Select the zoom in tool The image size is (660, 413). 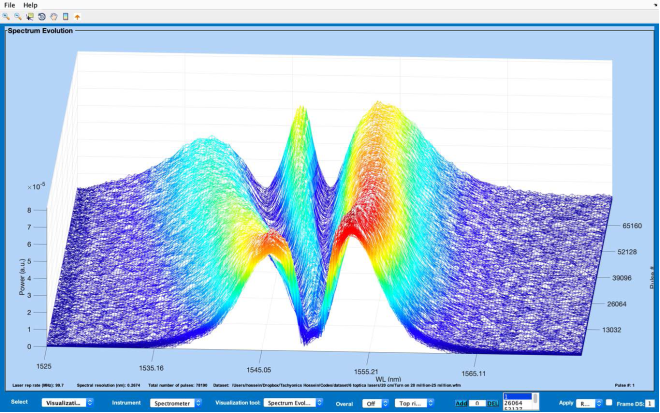pyautogui.click(x=7, y=17)
